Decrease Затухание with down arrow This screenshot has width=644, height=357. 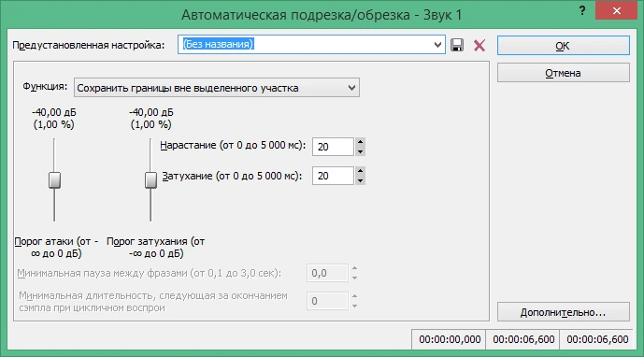[x=360, y=180]
